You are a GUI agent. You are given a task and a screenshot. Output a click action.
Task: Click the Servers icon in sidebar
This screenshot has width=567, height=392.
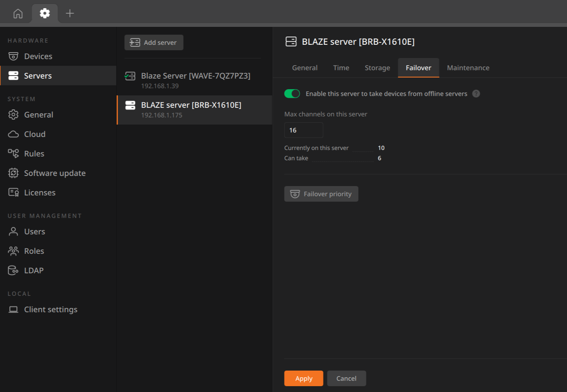13,76
